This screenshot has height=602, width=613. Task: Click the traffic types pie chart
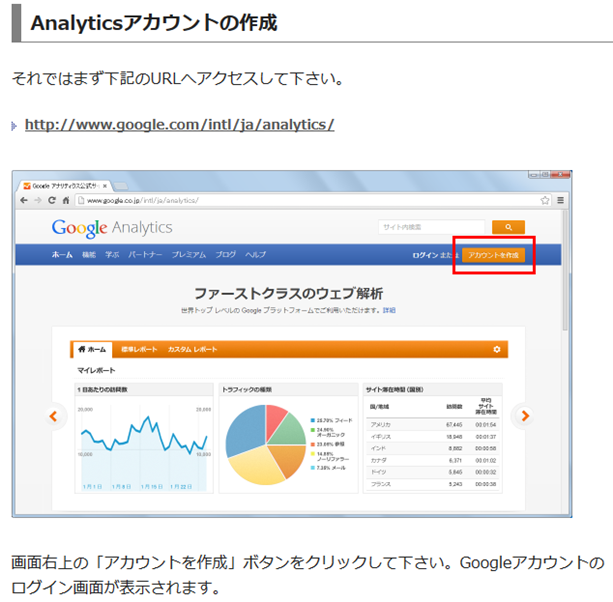tap(266, 445)
